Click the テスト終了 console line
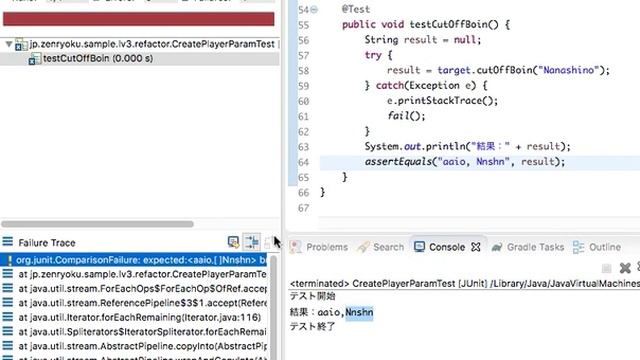Image resolution: width=640 pixels, height=360 pixels. point(312,327)
